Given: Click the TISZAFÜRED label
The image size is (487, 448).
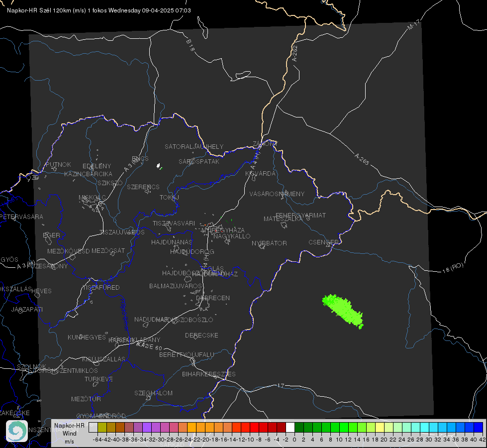Looking at the screenshot, I should 101,288.
